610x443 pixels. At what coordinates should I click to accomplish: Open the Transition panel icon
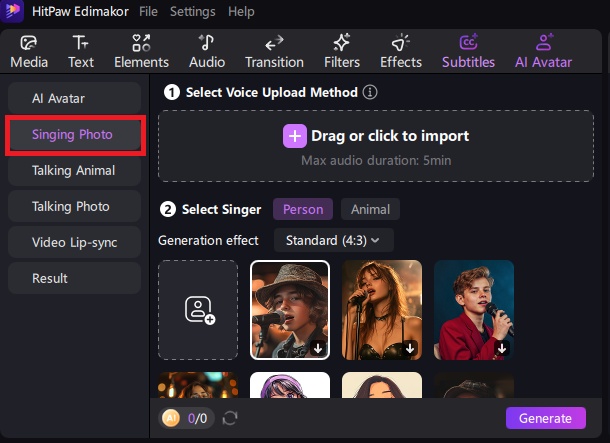274,43
